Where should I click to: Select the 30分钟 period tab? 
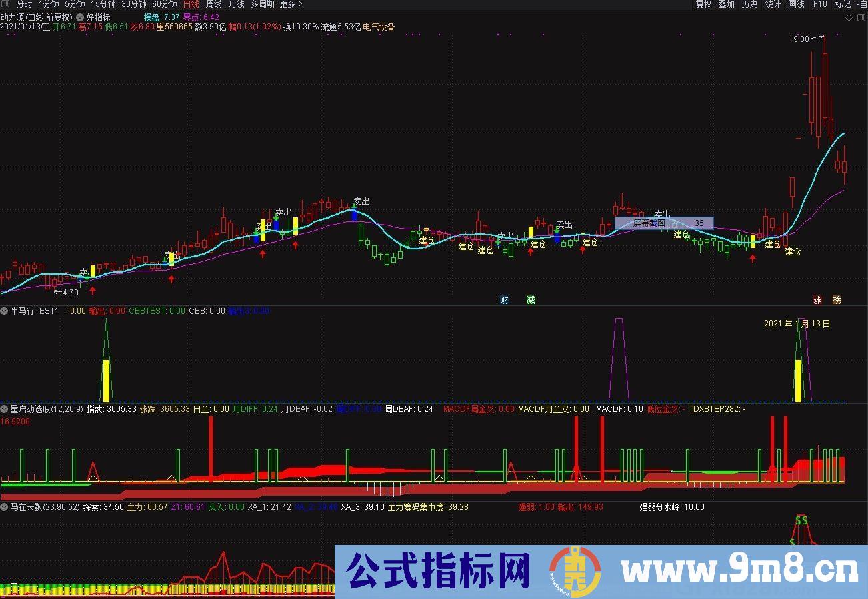(x=133, y=4)
